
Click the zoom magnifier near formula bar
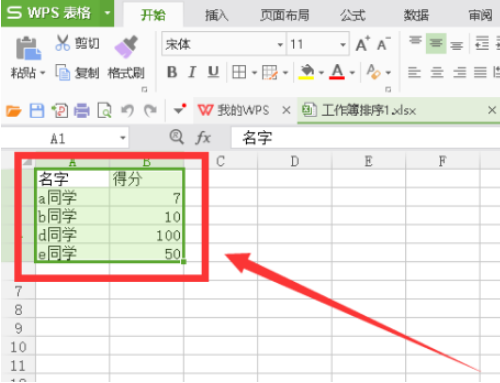click(x=177, y=137)
